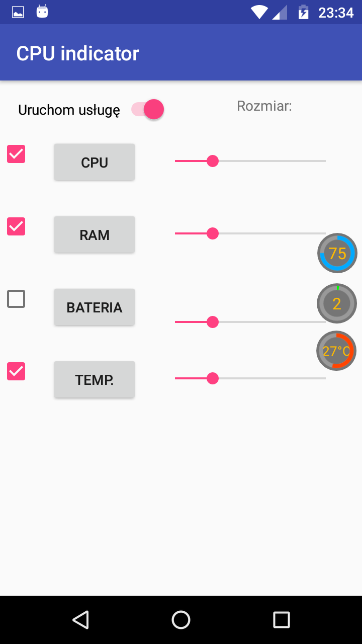Viewport: 362px width, 644px height.
Task: Tap the image notification icon in status bar
Action: point(18,12)
